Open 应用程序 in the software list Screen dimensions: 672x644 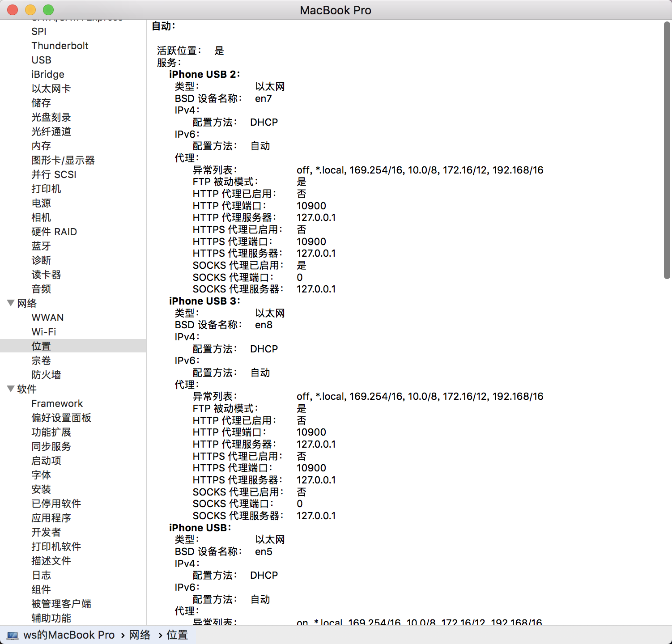(x=51, y=518)
